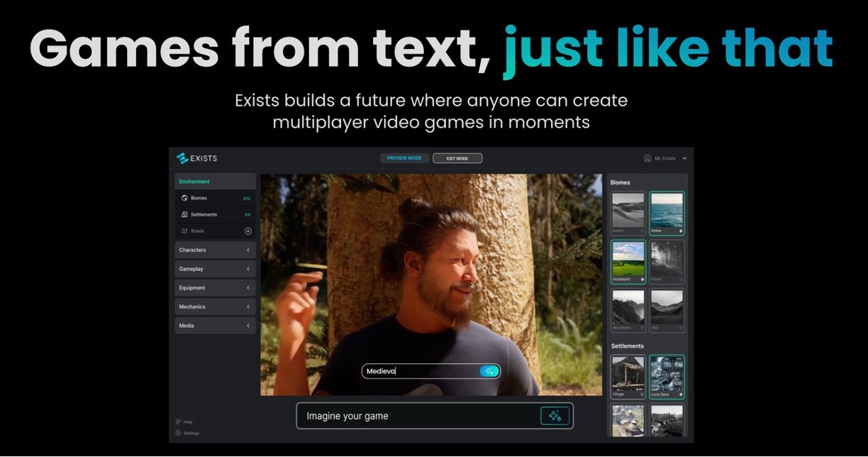The image size is (868, 457).
Task: Toggle favorite star on Village settlement
Action: tap(642, 394)
